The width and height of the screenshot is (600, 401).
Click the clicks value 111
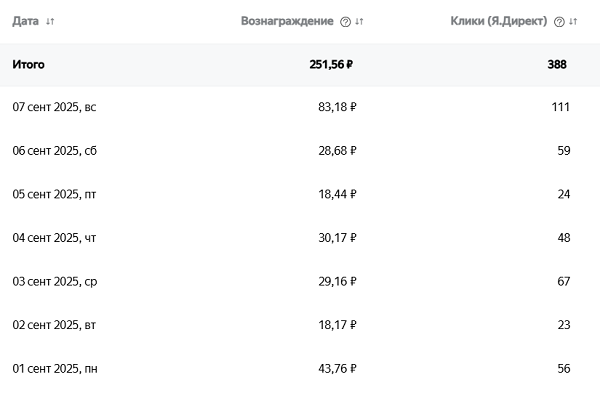pyautogui.click(x=560, y=107)
